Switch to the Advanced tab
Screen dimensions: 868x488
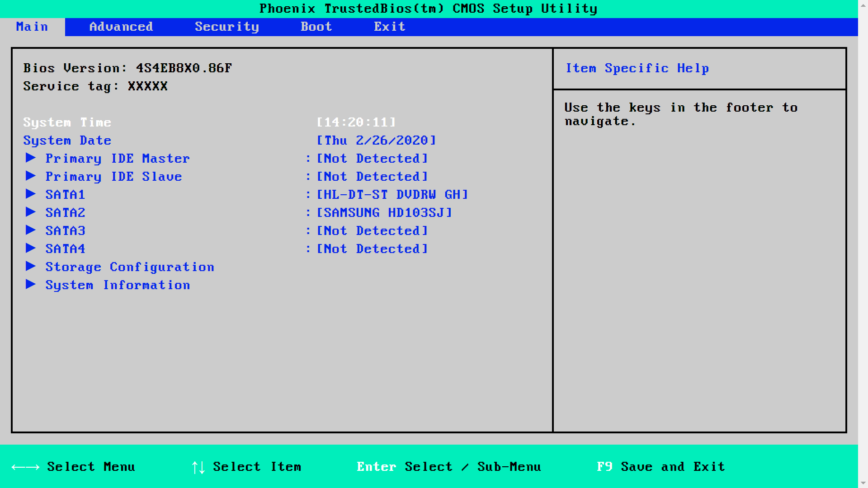121,27
